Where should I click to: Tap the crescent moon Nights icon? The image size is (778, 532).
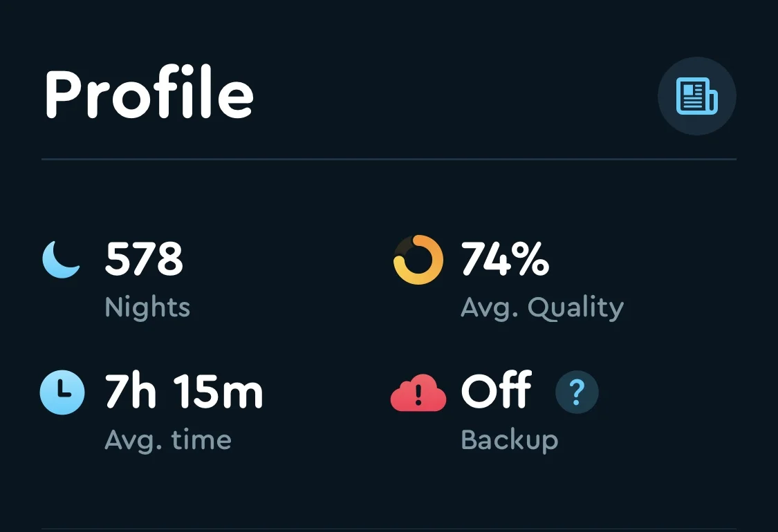(61, 259)
